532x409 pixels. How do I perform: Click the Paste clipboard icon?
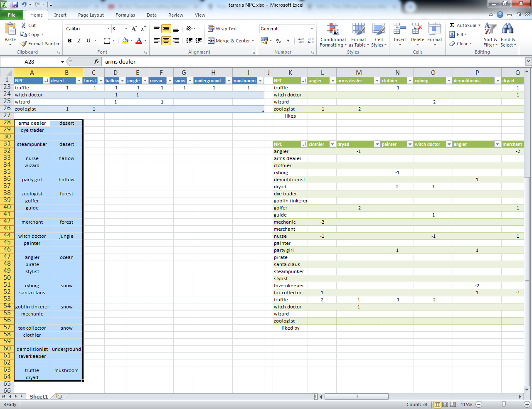click(x=10, y=29)
